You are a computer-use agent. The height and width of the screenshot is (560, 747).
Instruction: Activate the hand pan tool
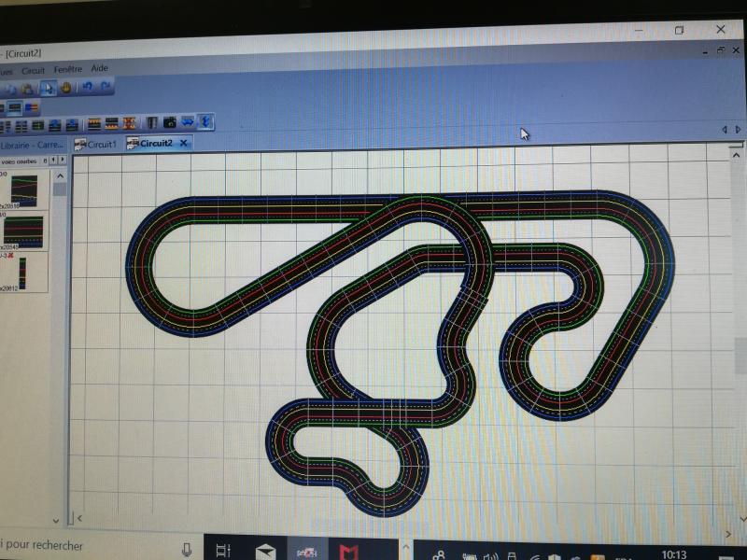(66, 88)
